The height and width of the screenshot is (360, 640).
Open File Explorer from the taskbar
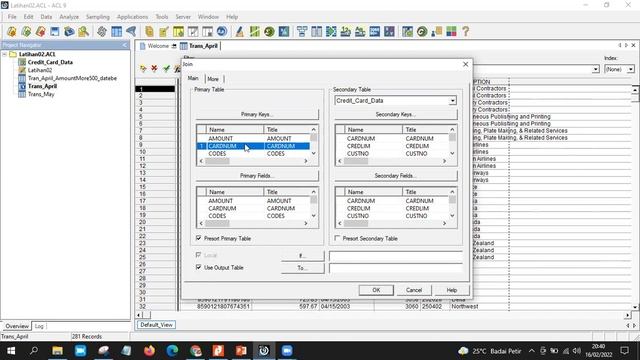(58, 351)
